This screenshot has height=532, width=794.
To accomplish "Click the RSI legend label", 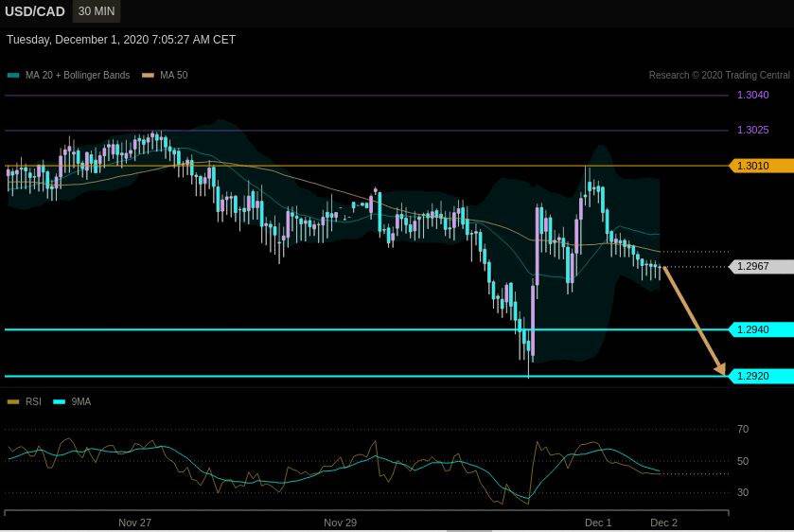I will click(x=33, y=401).
